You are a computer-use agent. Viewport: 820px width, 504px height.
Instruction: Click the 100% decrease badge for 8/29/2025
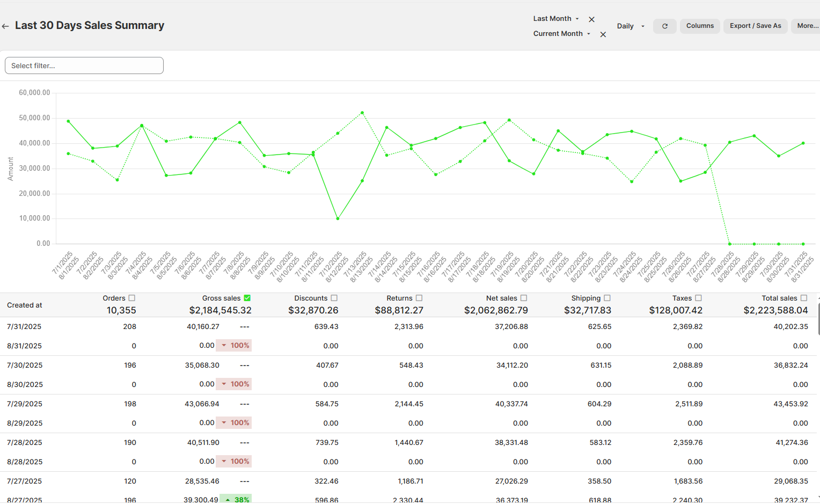[x=234, y=423]
